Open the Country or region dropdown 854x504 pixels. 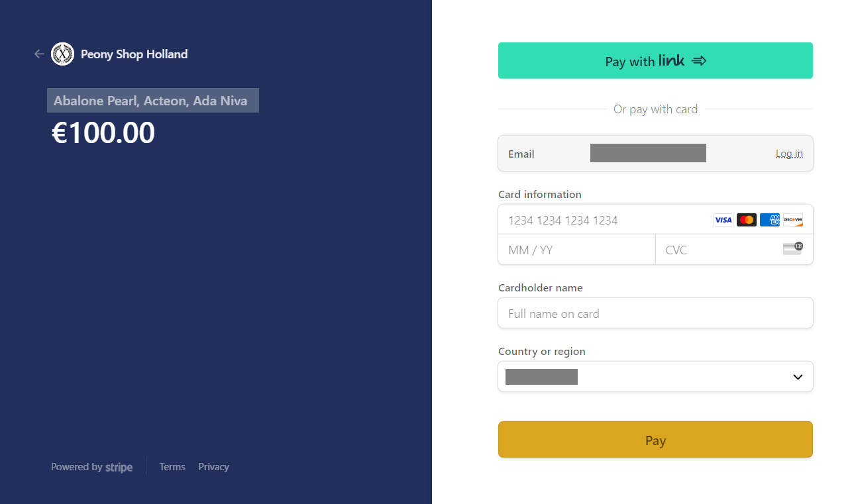click(655, 376)
